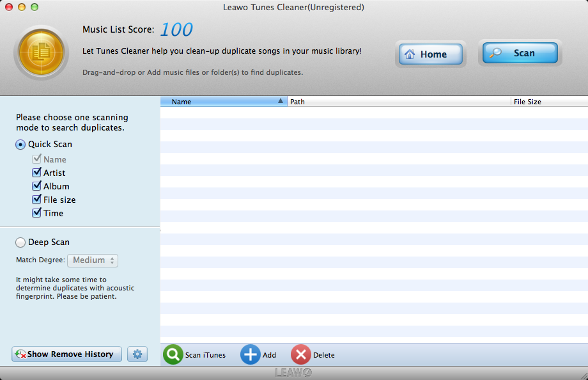Viewport: 588px width, 380px height.
Task: Click the magnifier icon on Scan button
Action: (496, 54)
